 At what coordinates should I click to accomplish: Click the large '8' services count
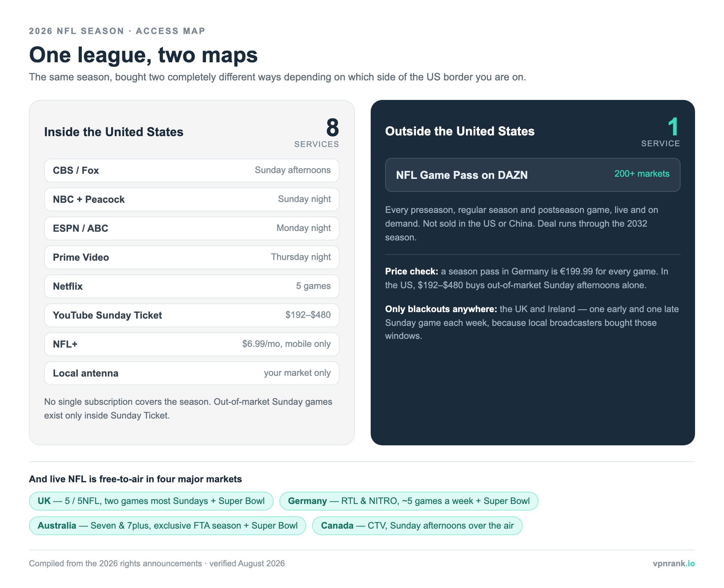pyautogui.click(x=332, y=128)
